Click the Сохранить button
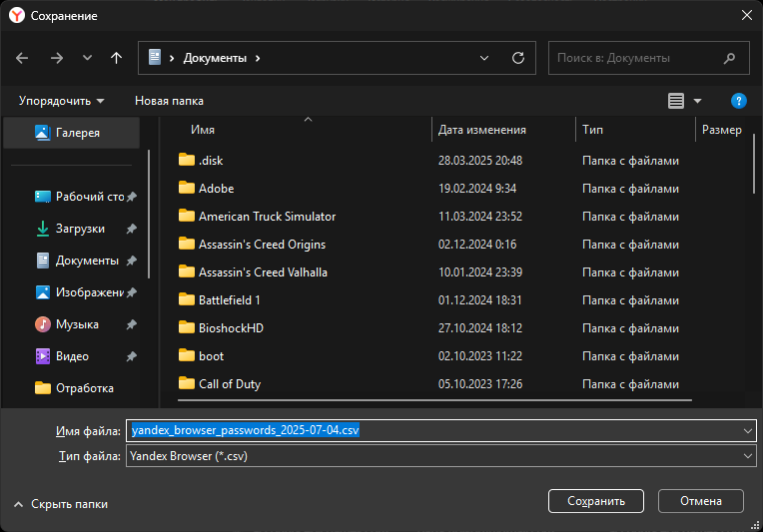 (596, 501)
